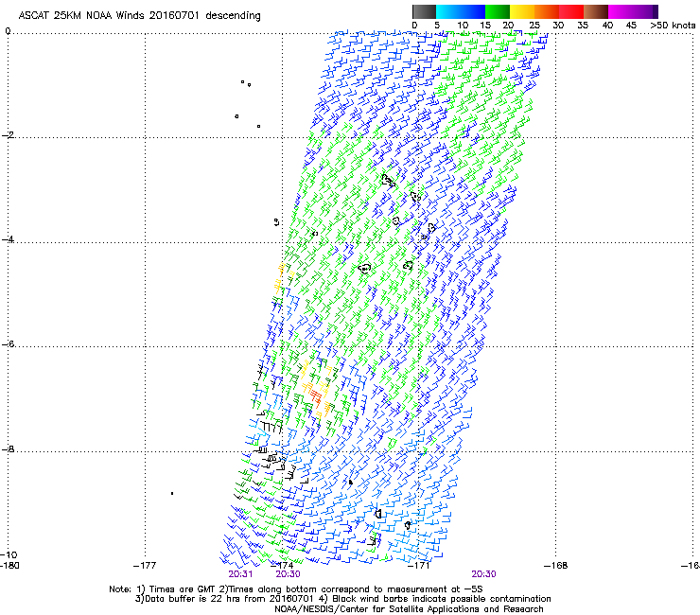The image size is (700, 615).
Task: Click the blue 5–15 knots color bar segment
Action: 461,11
